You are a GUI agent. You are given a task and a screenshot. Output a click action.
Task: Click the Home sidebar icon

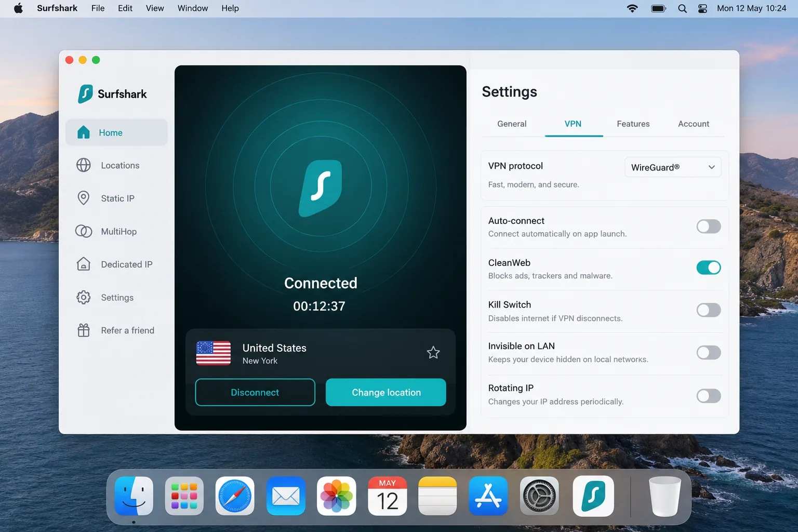pyautogui.click(x=84, y=132)
